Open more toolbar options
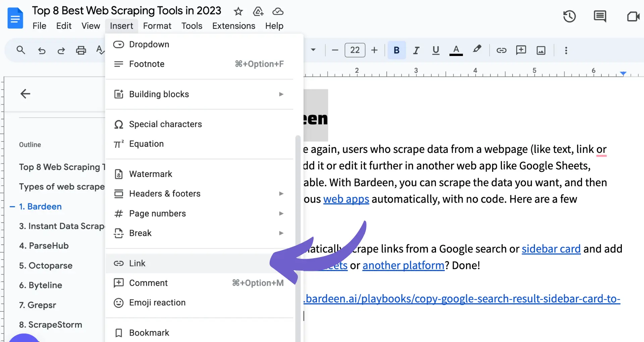 coord(566,50)
